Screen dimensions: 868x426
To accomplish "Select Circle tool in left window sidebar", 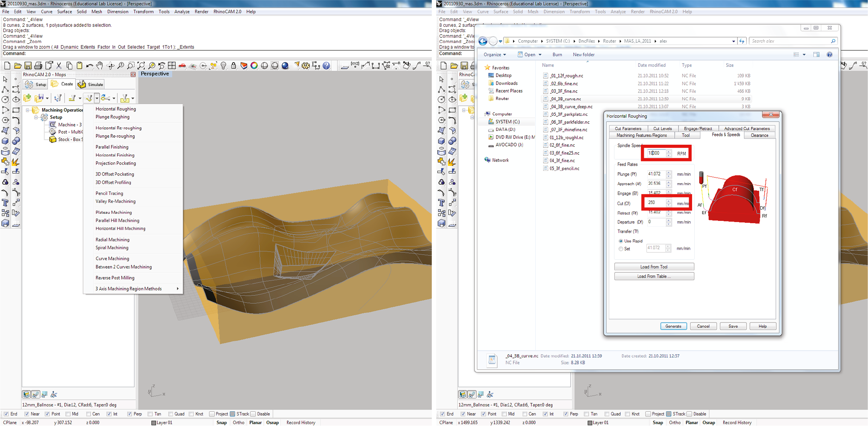I will point(5,100).
